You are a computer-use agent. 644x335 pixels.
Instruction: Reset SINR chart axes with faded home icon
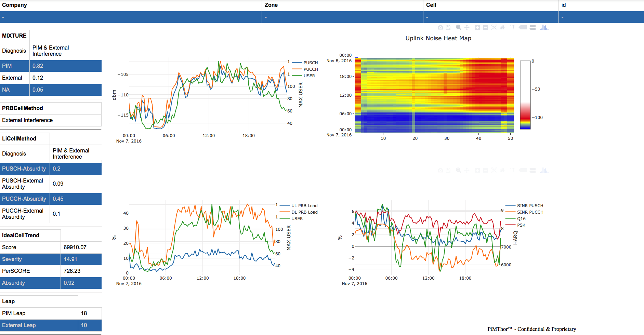[502, 170]
